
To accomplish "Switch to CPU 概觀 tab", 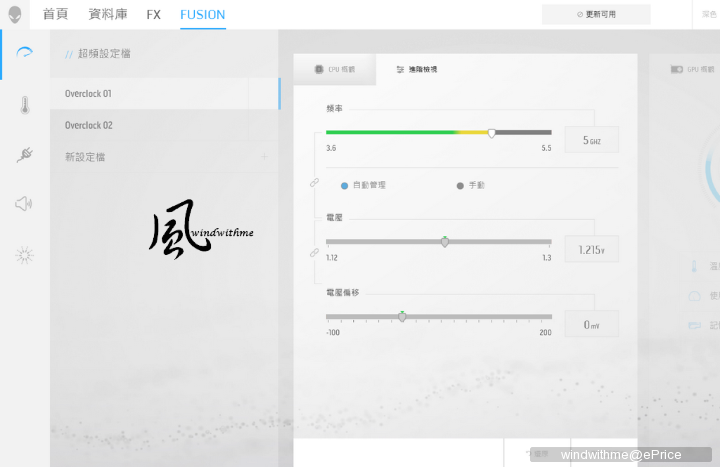I will tap(335, 69).
